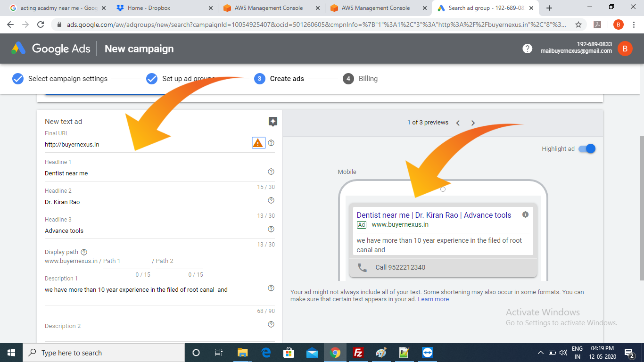Open help icon beside Final URL
This screenshot has width=644, height=362.
click(x=271, y=143)
